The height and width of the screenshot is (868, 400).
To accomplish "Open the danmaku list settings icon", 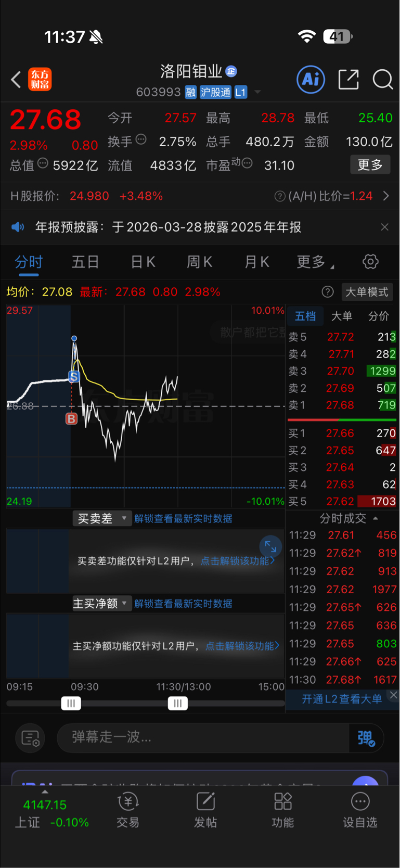I will pos(30,737).
